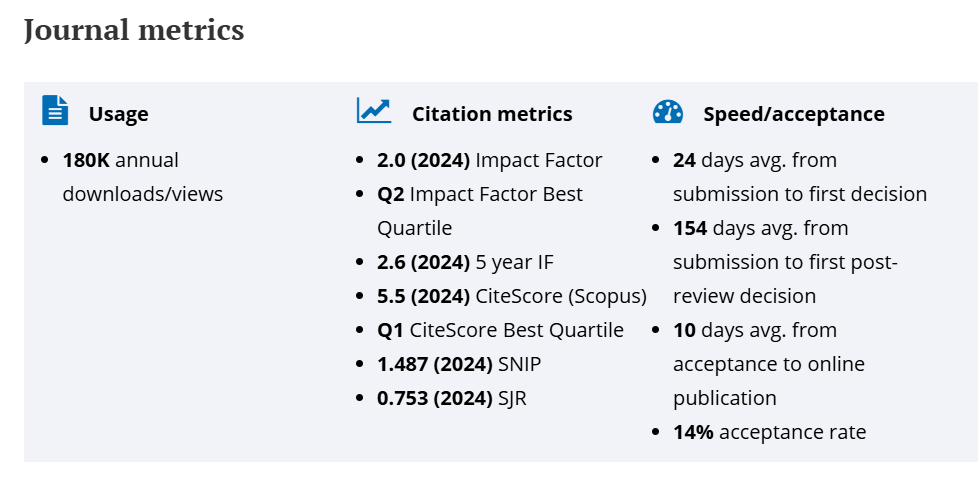The height and width of the screenshot is (484, 978).
Task: Click the Citation metrics chart icon
Action: tap(374, 110)
